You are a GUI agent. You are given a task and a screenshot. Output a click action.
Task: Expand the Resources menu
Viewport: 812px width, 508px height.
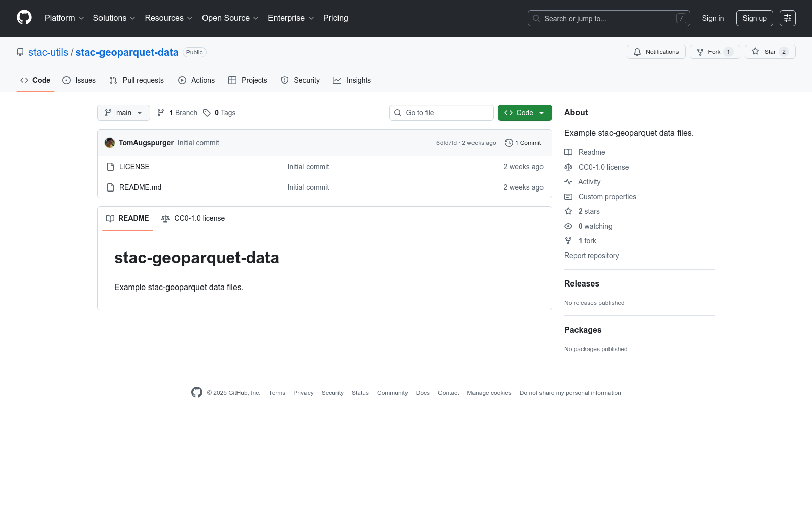168,18
